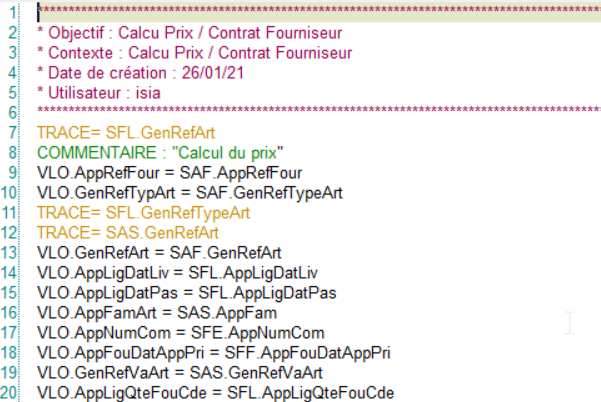Viewport: 601px width, 402px height.
Task: Click the VLO.GenRefArt = SAF.GenRefArt line
Action: 158,251
